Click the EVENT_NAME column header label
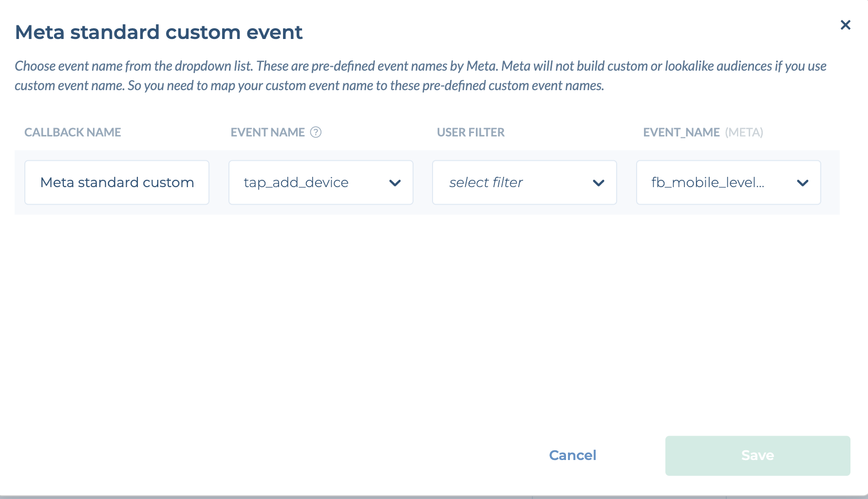868x499 pixels. tap(681, 132)
